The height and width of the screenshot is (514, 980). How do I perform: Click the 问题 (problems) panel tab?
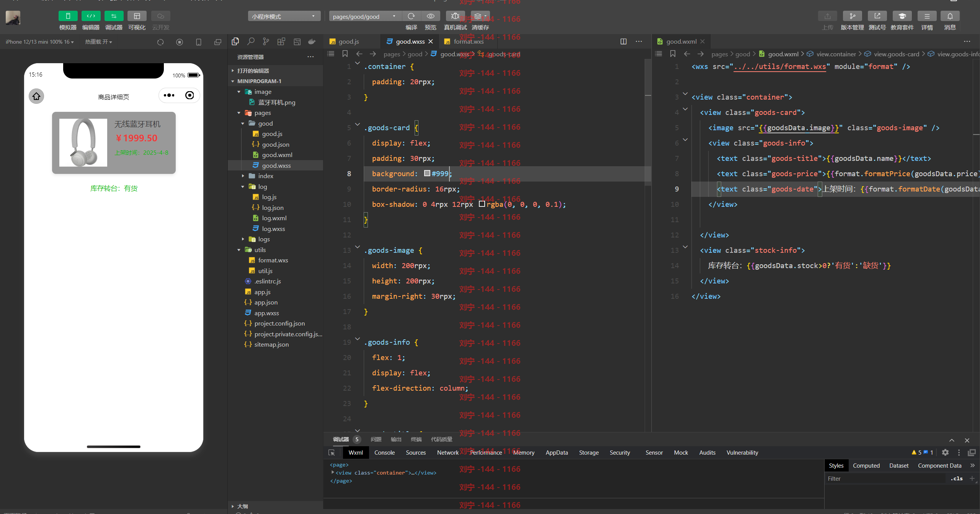pos(376,439)
